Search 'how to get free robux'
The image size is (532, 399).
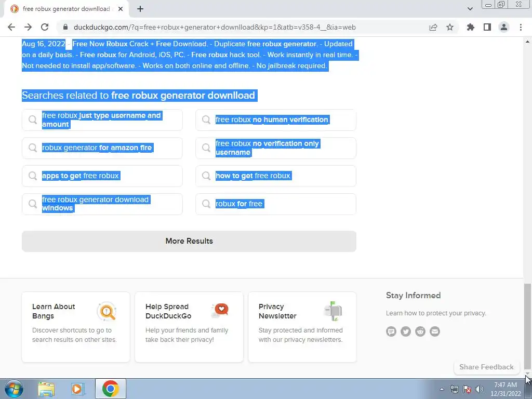coord(276,176)
